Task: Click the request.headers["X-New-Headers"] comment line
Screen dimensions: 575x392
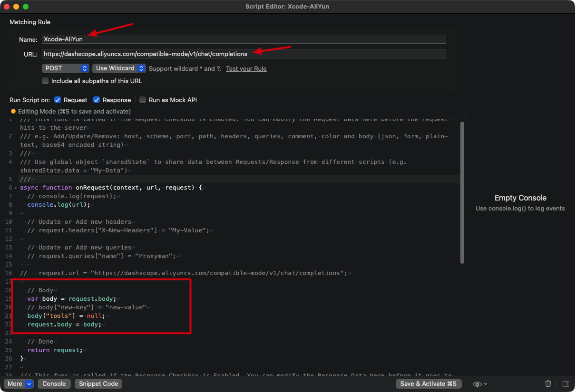Action: [x=118, y=230]
